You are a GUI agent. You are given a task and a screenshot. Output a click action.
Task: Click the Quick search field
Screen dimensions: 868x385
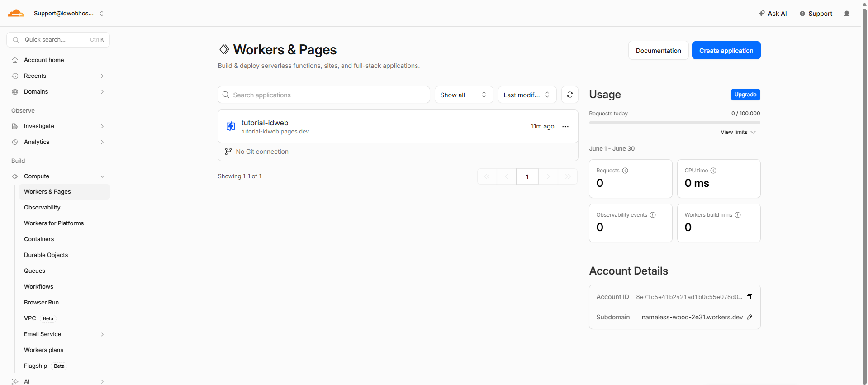[58, 40]
